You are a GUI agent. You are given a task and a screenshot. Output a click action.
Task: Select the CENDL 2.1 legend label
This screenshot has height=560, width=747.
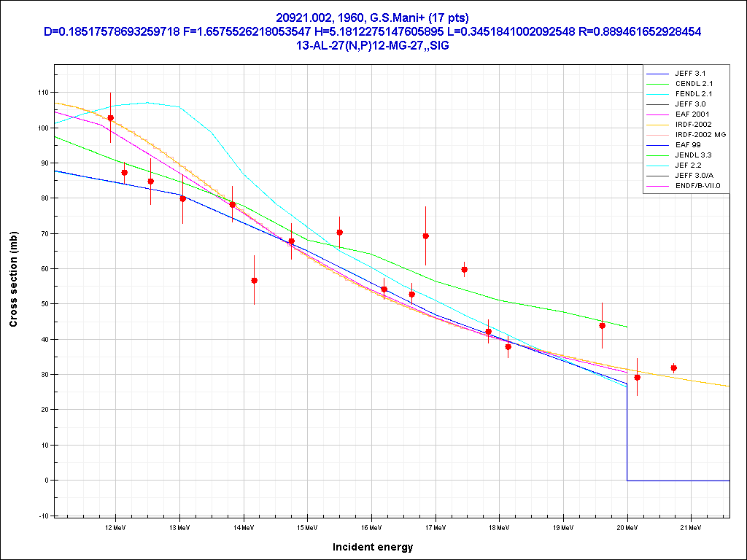click(693, 84)
